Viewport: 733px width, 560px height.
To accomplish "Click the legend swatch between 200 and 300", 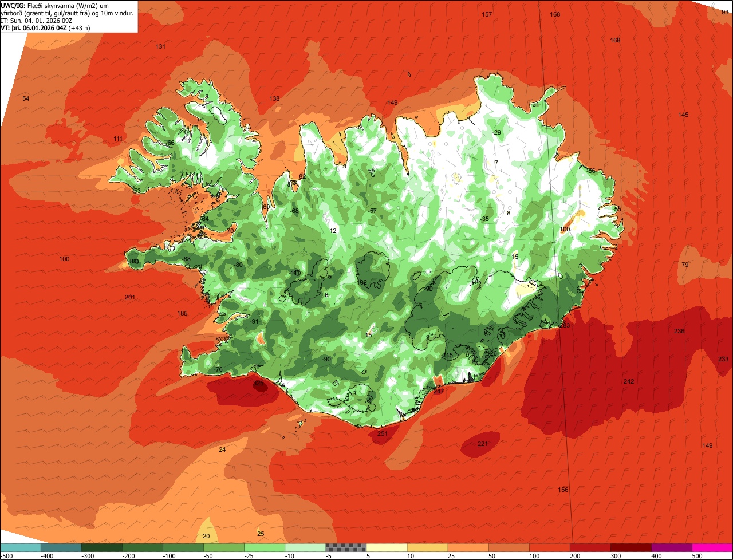I will [x=590, y=547].
